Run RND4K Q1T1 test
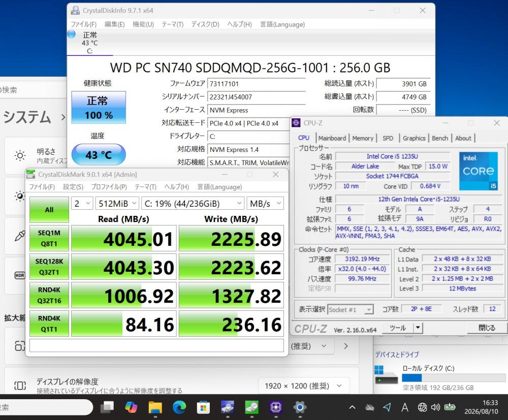Viewport: 508px width, 420px height. click(x=49, y=324)
